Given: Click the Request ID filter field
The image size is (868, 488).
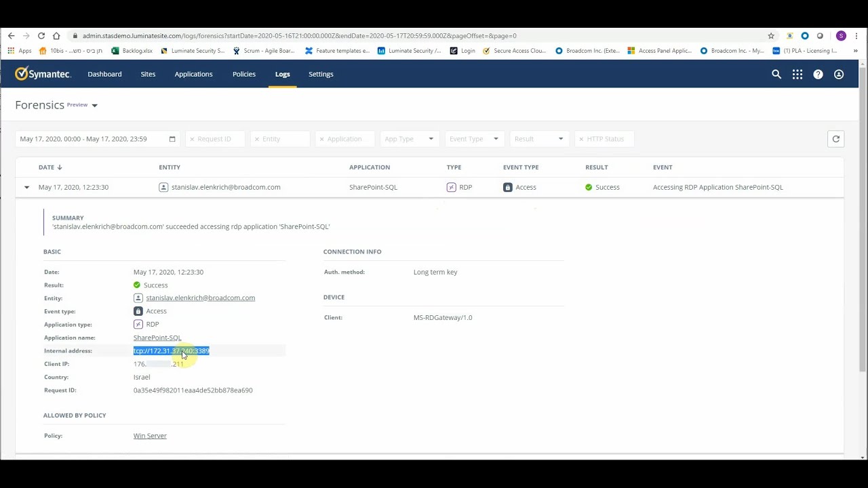Looking at the screenshot, I should (215, 139).
